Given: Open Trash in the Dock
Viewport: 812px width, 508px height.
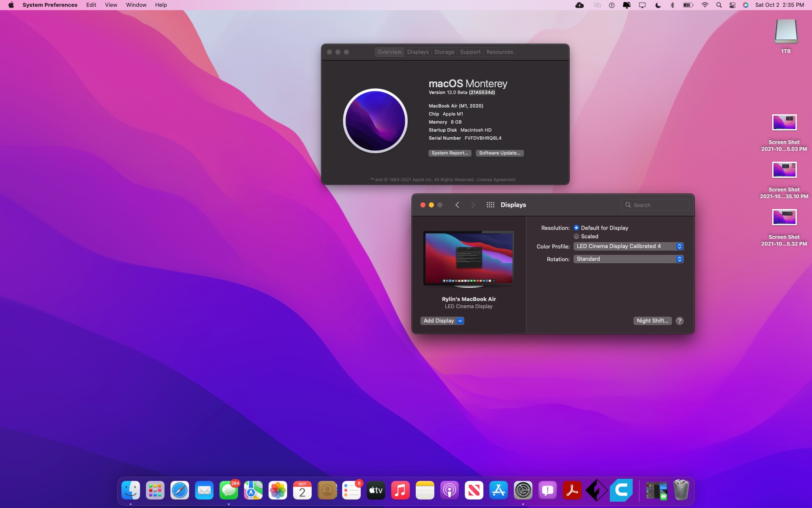Looking at the screenshot, I should click(x=681, y=490).
